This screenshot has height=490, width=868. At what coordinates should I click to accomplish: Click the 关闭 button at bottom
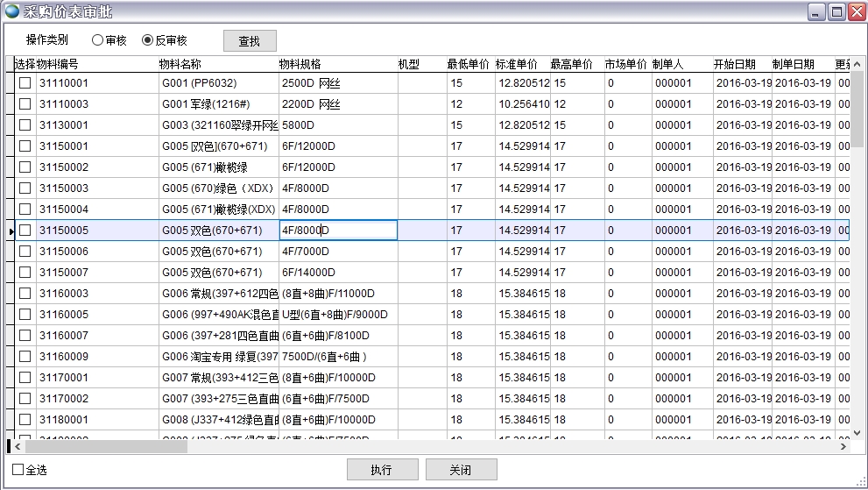[461, 470]
